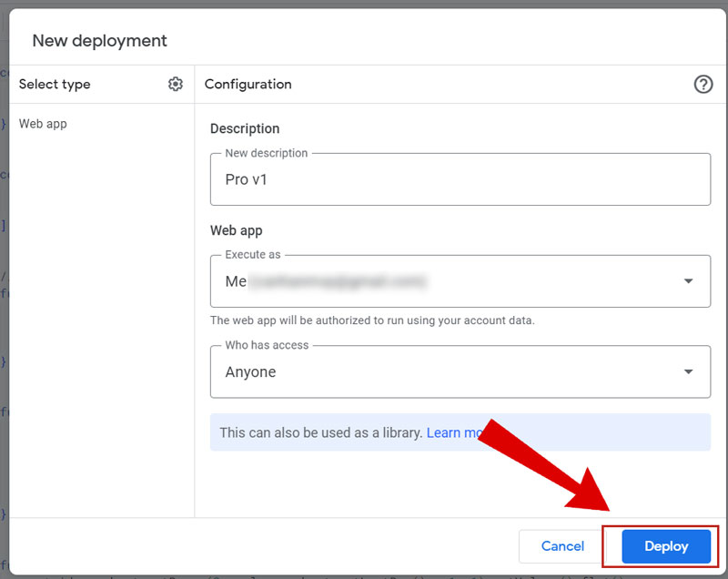Viewport: 728px width, 579px height.
Task: Click the account authorization helper text
Action: (372, 320)
